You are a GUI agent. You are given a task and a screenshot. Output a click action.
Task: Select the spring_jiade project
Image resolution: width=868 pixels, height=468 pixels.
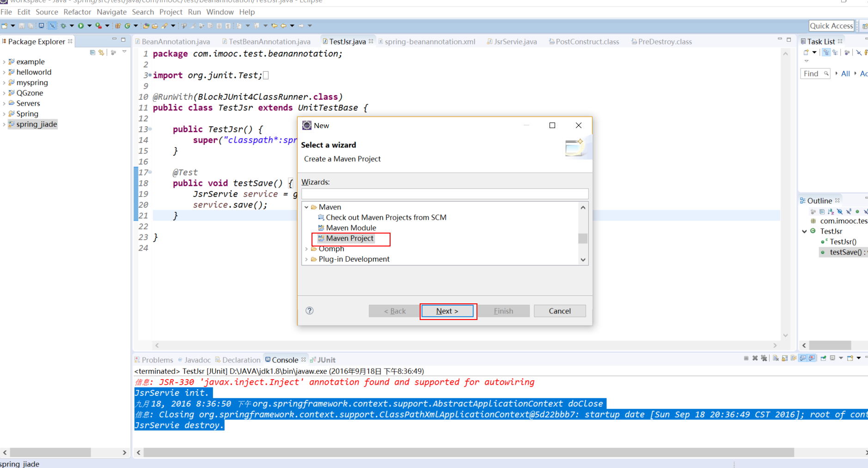click(x=32, y=124)
